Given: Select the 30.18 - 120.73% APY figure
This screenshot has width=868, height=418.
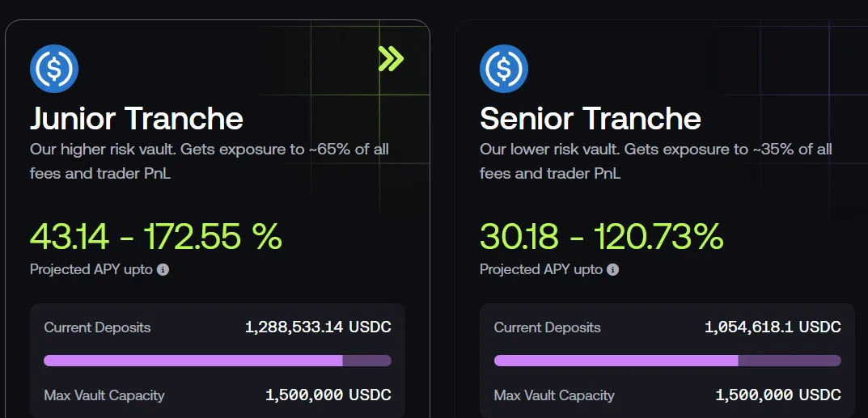Looking at the screenshot, I should (602, 236).
